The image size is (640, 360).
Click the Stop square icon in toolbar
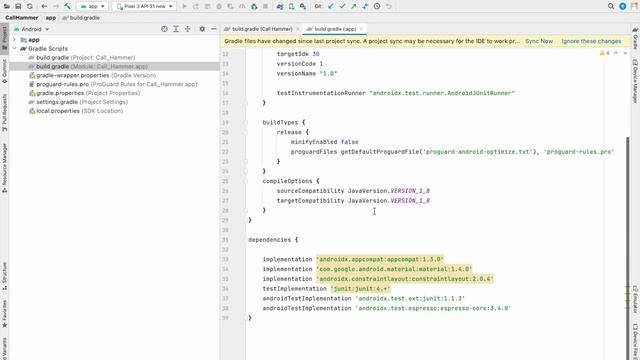pyautogui.click(x=265, y=6)
